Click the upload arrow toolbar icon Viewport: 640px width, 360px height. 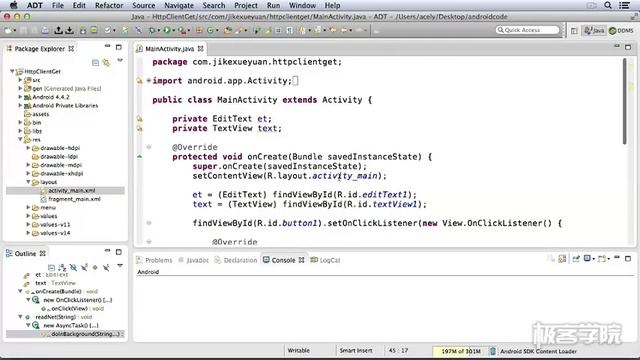[58, 30]
